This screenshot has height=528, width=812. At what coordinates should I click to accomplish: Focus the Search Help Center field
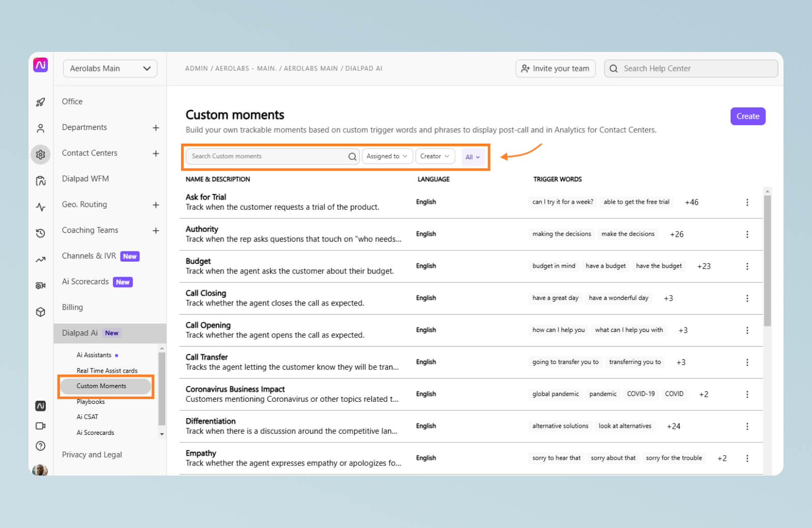pos(691,69)
